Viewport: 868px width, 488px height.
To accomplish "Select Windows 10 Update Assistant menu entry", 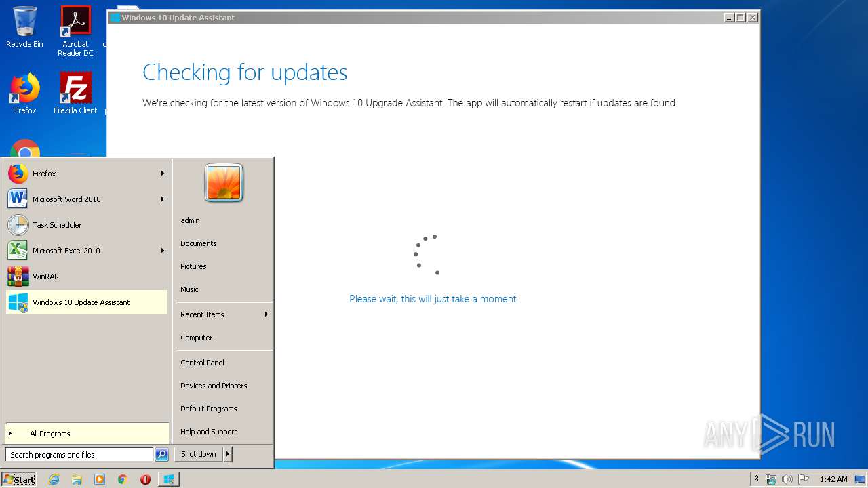I will point(86,302).
